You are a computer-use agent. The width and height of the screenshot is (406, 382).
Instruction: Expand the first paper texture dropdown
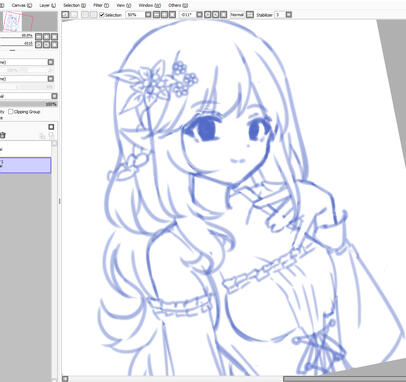pos(51,62)
